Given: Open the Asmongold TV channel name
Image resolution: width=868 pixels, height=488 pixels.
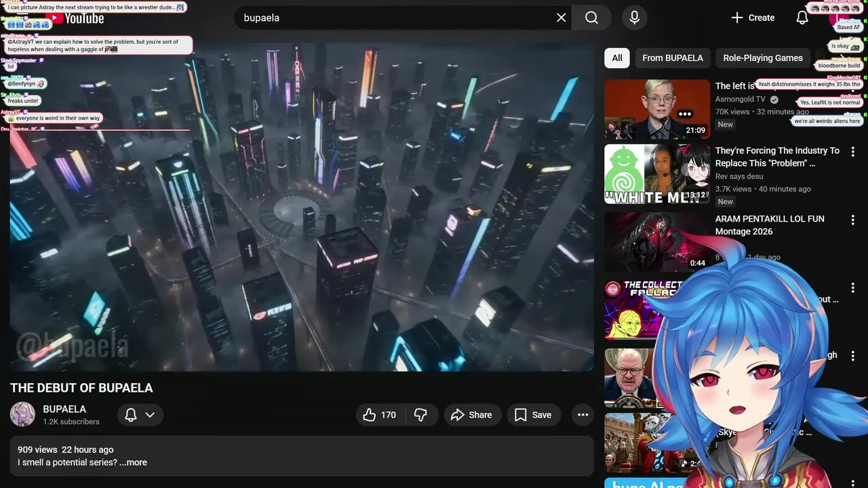Looking at the screenshot, I should 742,99.
